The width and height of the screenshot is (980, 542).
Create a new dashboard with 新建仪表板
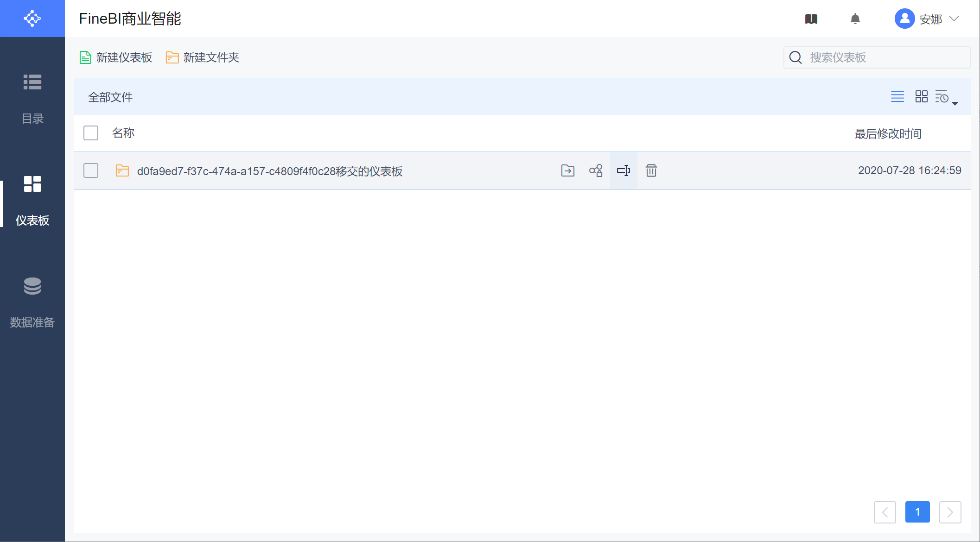pos(116,57)
